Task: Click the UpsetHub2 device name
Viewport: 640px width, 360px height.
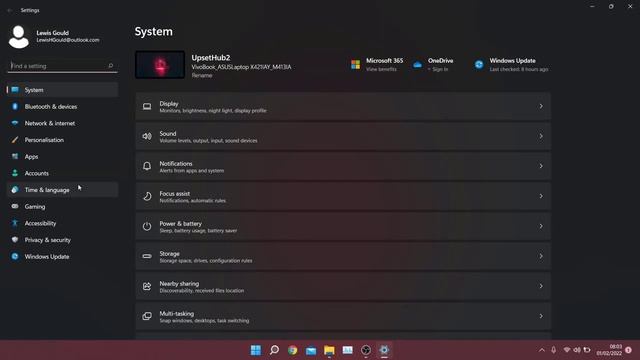Action: [211, 58]
